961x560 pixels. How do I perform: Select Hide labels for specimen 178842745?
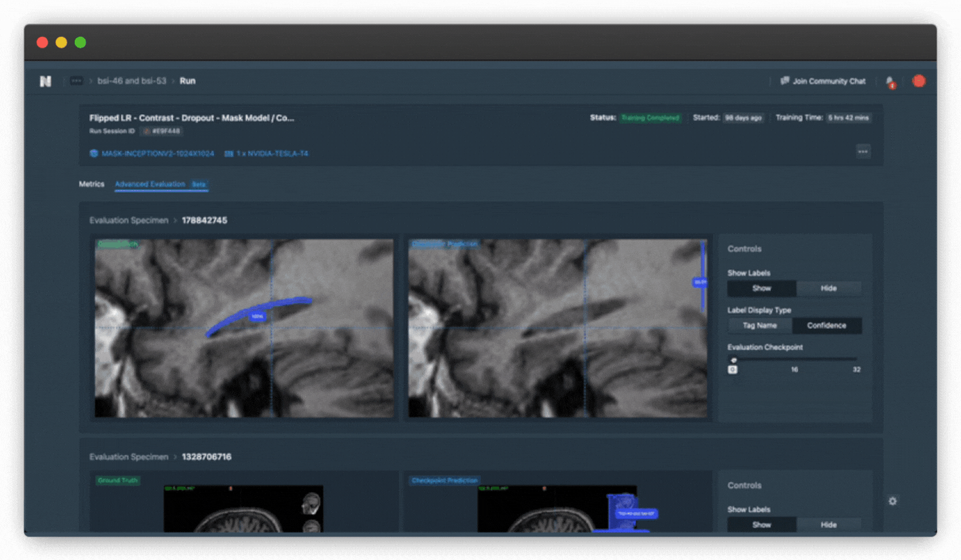(x=828, y=288)
